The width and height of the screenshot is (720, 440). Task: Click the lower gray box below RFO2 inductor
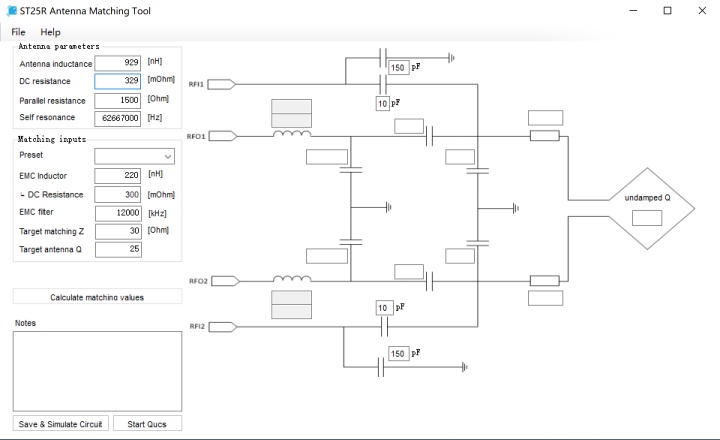(x=292, y=311)
